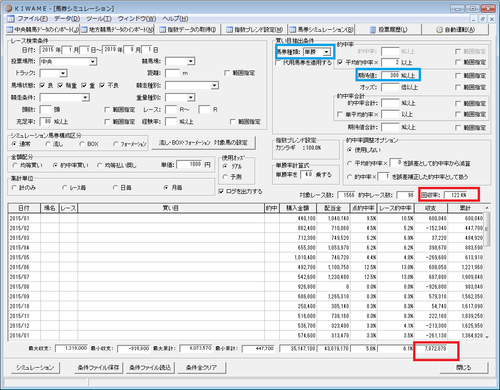Enable the 代用馬券を適用する checkbox
Image resolution: width=500 pixels, height=390 pixels.
(278, 63)
